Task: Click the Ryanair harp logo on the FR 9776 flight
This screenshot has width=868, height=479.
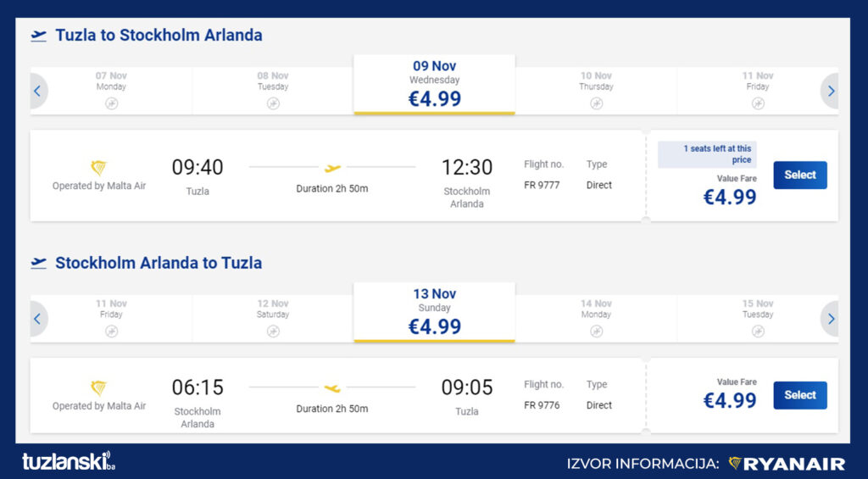Action: tap(98, 387)
